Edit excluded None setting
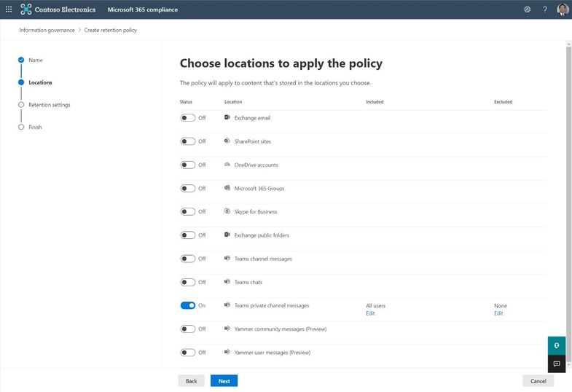This screenshot has height=392, width=572. [x=498, y=313]
